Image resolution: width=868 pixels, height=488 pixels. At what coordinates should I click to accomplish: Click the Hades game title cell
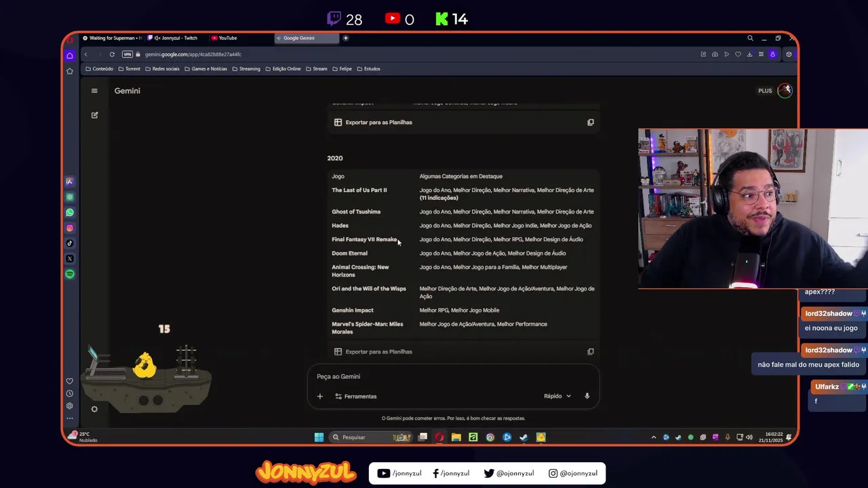click(340, 226)
